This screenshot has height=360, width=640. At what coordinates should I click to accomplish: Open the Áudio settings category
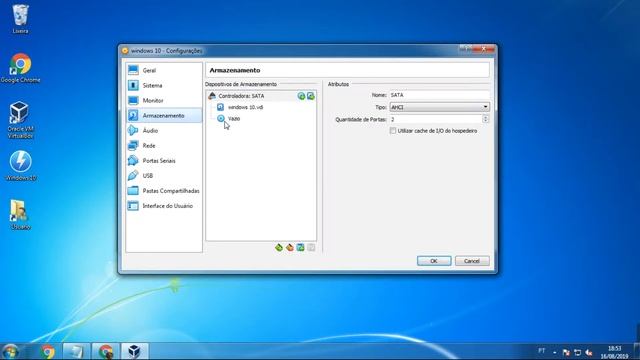(x=164, y=131)
